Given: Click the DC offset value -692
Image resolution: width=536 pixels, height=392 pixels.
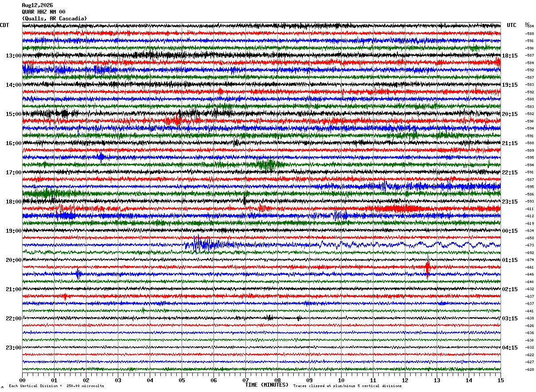Looking at the screenshot, I should point(529,253).
